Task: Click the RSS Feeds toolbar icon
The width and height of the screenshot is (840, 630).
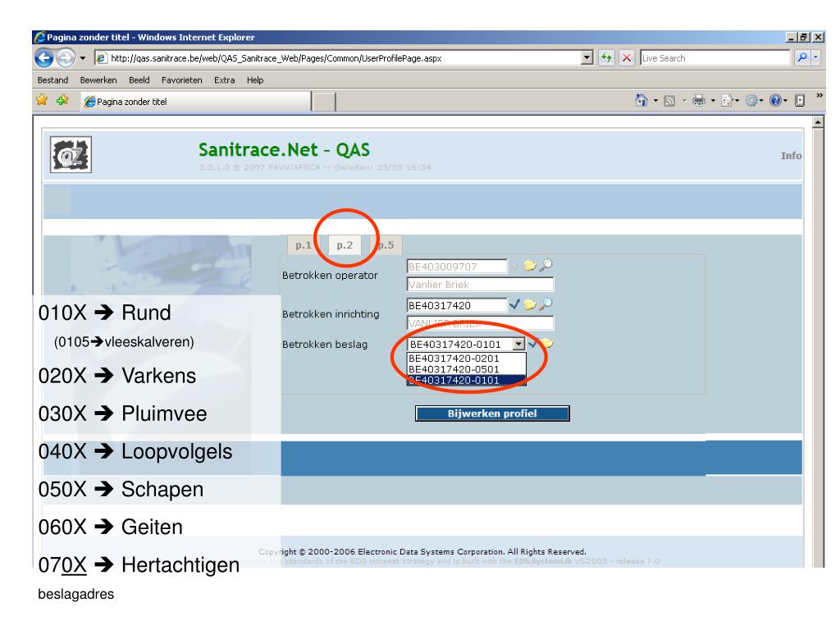Action: (669, 101)
